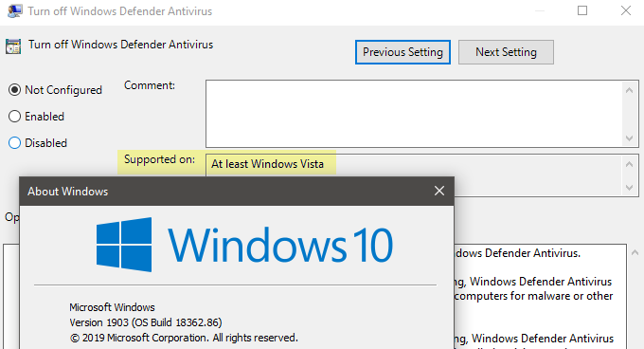This screenshot has height=349, width=644.
Task: Click the Version 1903 build text
Action: click(x=146, y=322)
